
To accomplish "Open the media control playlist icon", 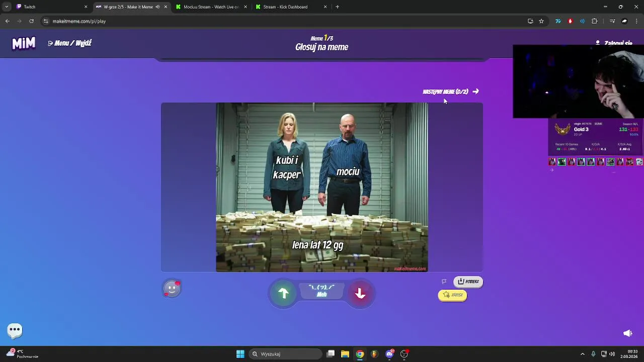I will (612, 21).
